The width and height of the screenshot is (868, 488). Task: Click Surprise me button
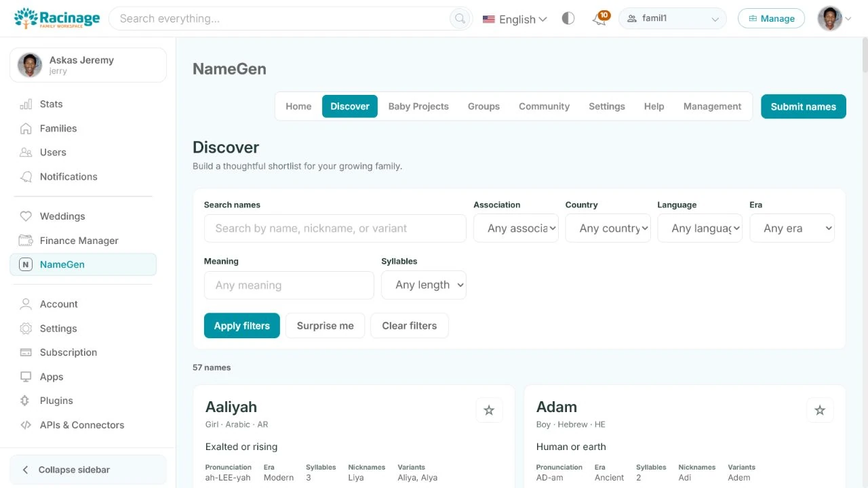325,325
